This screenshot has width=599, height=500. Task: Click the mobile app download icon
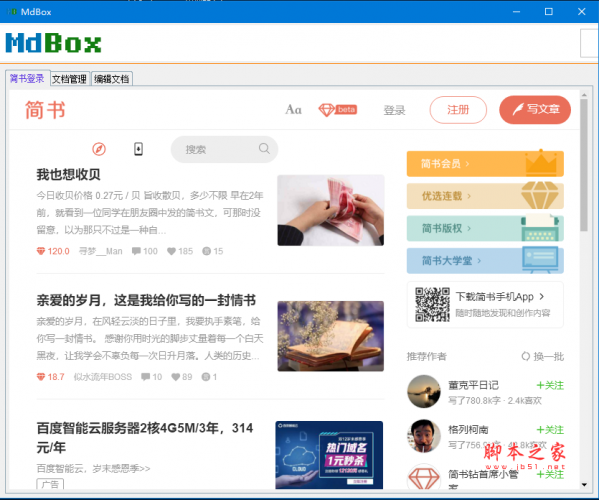138,149
